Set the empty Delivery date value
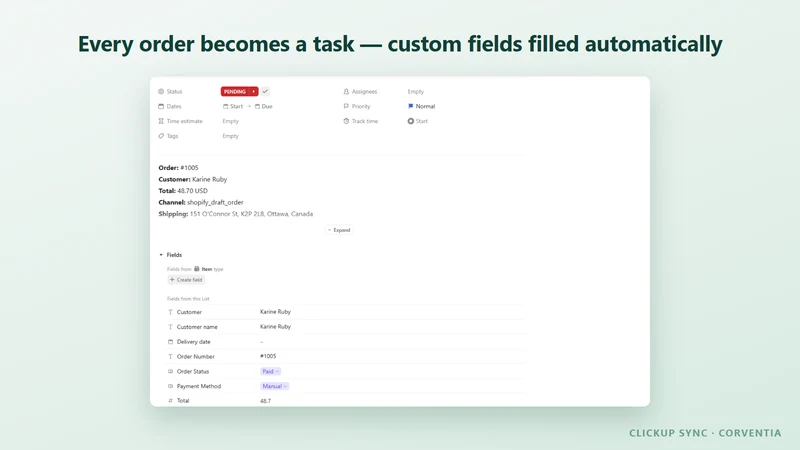Viewport: 800px width, 450px height. 262,341
